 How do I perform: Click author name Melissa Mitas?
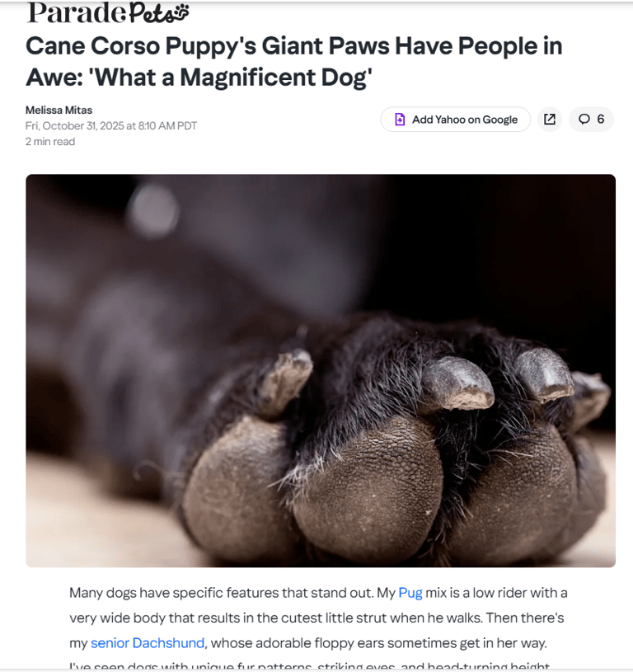point(59,110)
